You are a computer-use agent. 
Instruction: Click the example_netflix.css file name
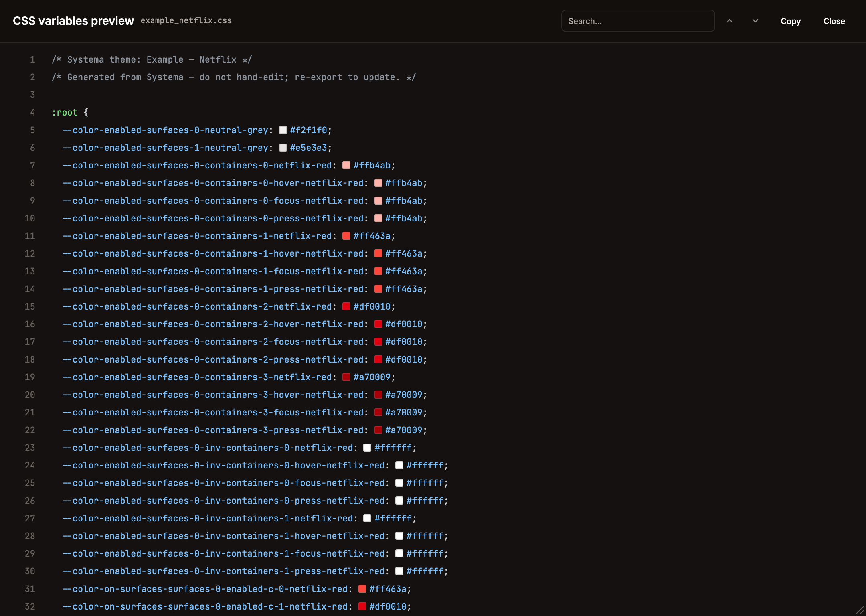pyautogui.click(x=186, y=21)
